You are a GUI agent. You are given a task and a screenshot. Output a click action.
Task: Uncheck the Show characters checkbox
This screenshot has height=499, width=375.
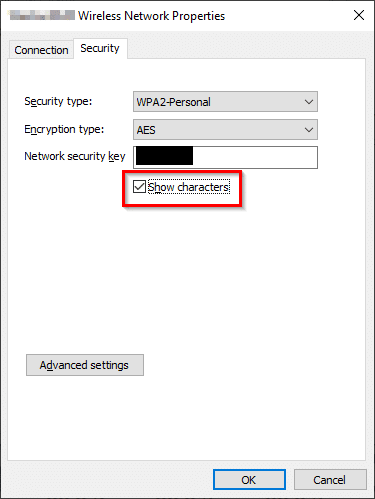pos(139,187)
